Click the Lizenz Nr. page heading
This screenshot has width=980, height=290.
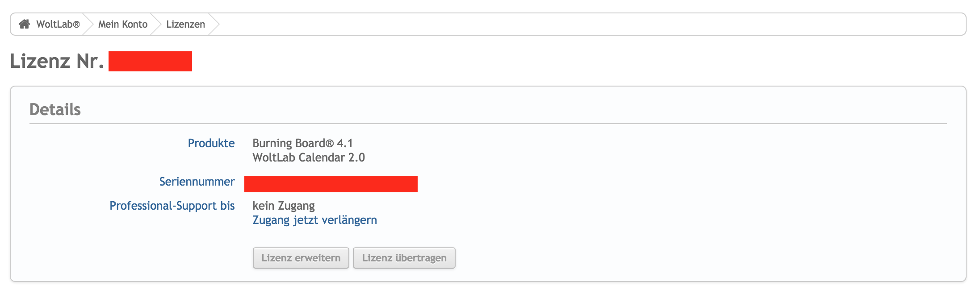tap(57, 61)
